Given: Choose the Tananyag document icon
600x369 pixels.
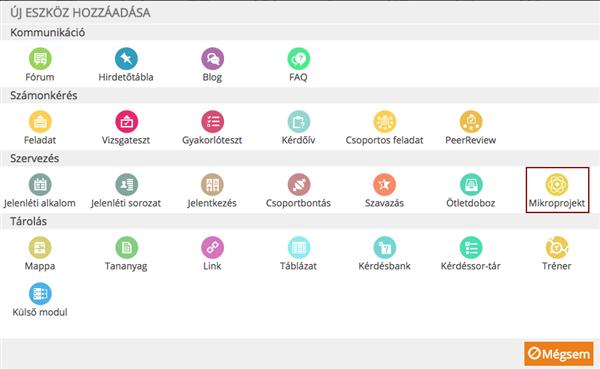Looking at the screenshot, I should click(x=126, y=248).
